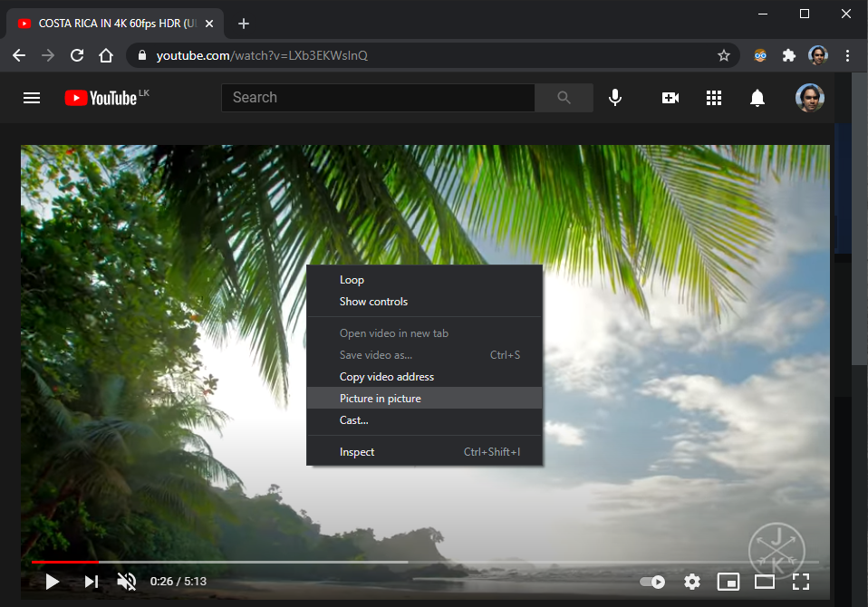Click the lock icon site info
The image size is (868, 607).
pos(142,55)
